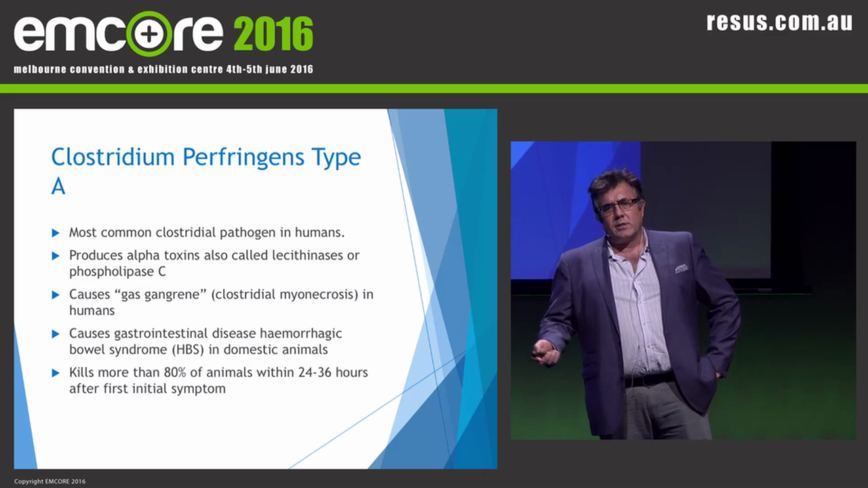Viewport: 868px width, 488px height.
Task: Collapse the 'Causes gas gangrene' bullet point
Action: [x=221, y=302]
